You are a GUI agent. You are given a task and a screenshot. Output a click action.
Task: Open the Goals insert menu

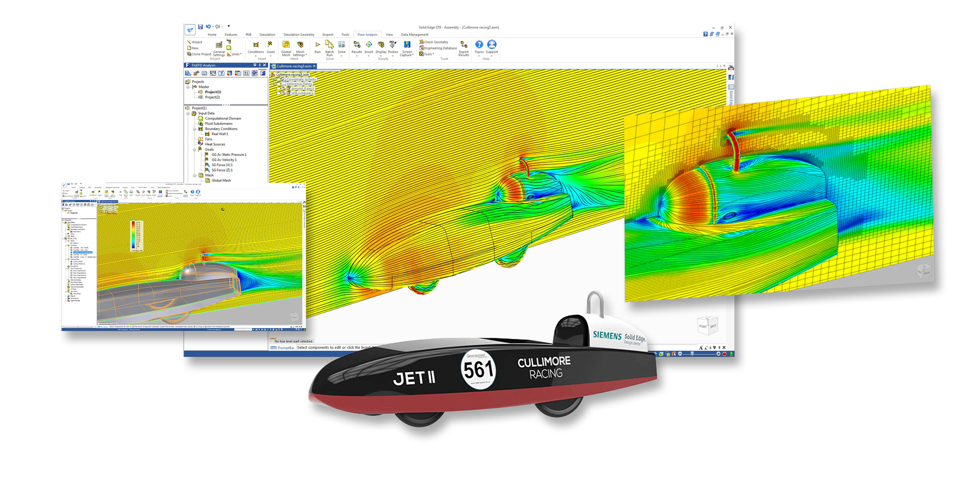click(x=271, y=48)
